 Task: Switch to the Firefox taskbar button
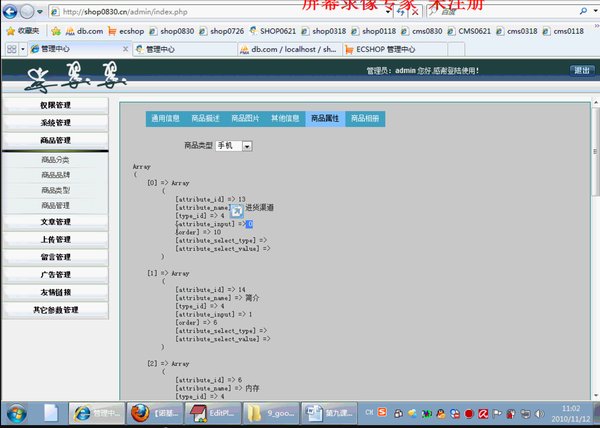tap(155, 413)
